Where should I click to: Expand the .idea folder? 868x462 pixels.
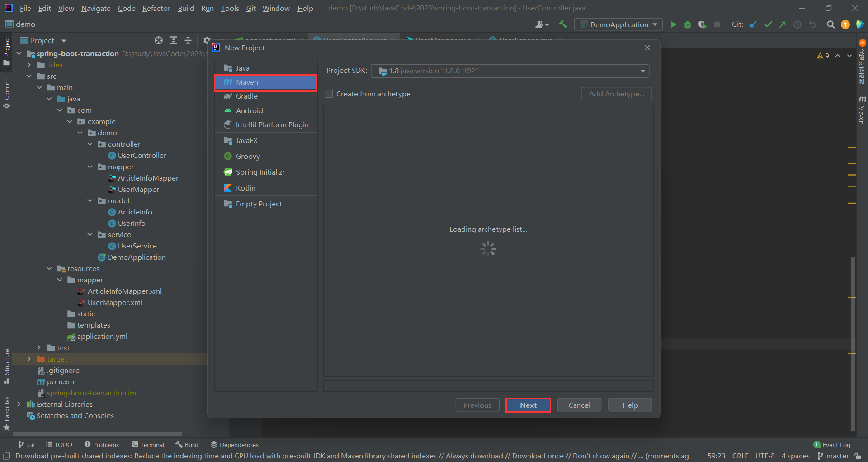[x=29, y=65]
